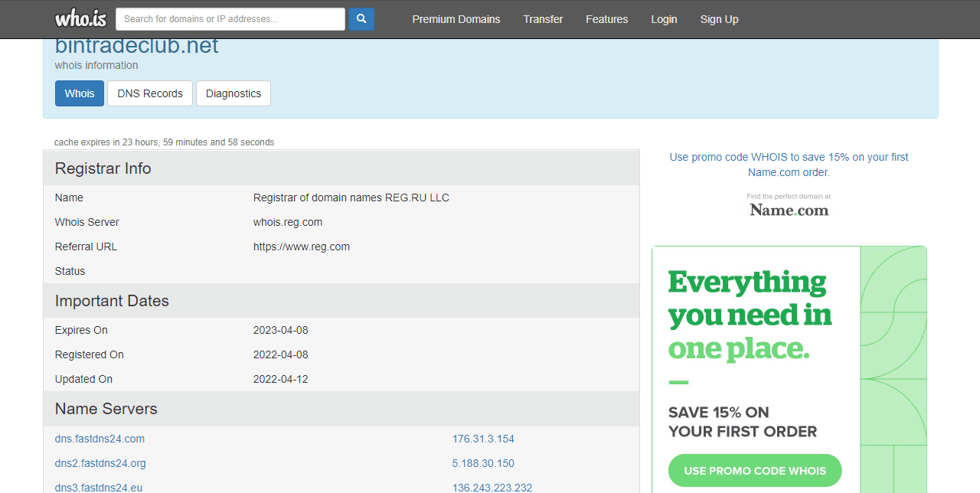Click the dns.fastdns24.com name server link

[x=100, y=439]
